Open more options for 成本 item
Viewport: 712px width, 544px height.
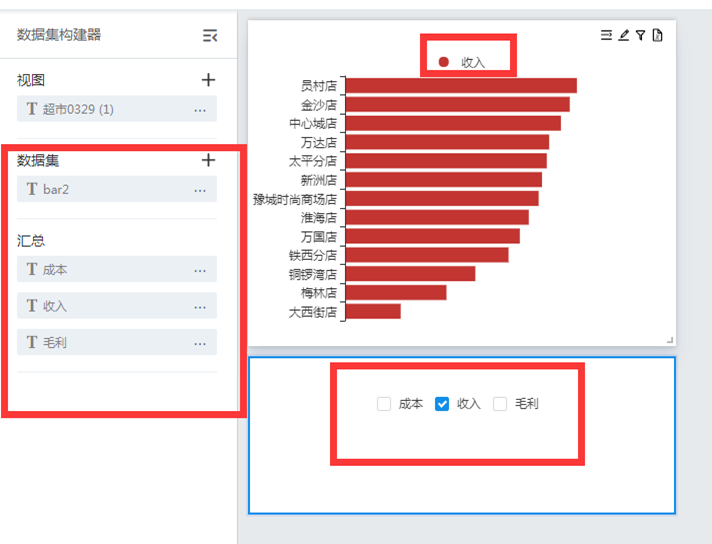coord(200,271)
